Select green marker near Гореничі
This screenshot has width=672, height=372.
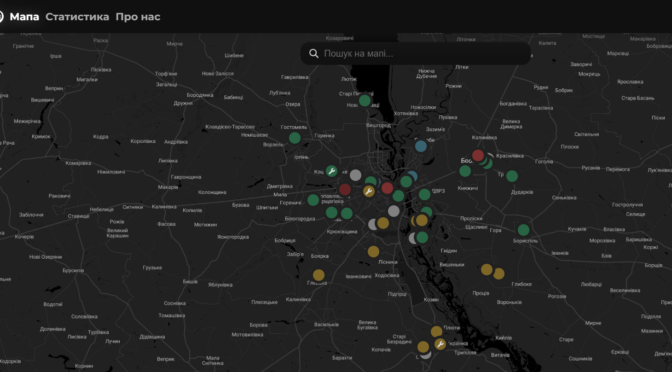tap(313, 200)
